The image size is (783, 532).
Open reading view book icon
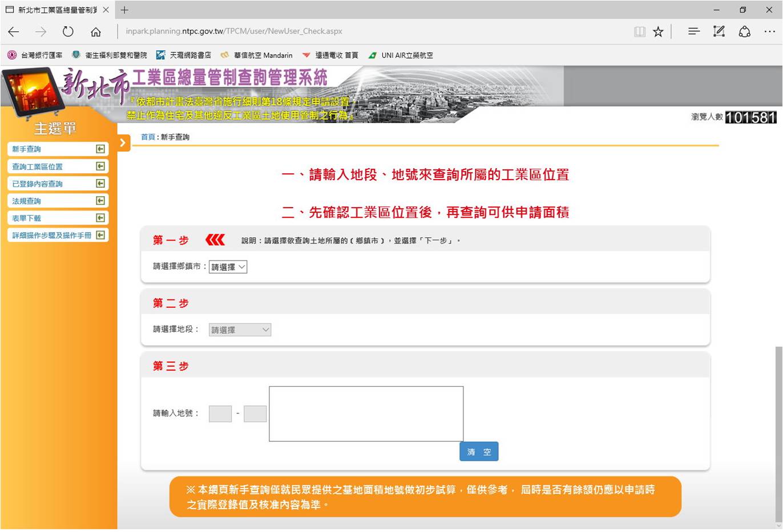tap(640, 32)
